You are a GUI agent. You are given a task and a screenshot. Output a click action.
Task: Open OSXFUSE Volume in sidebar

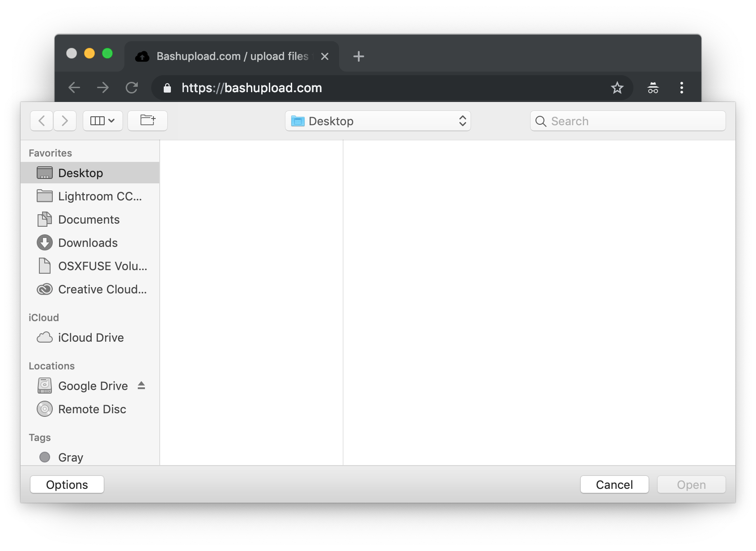[x=90, y=266]
